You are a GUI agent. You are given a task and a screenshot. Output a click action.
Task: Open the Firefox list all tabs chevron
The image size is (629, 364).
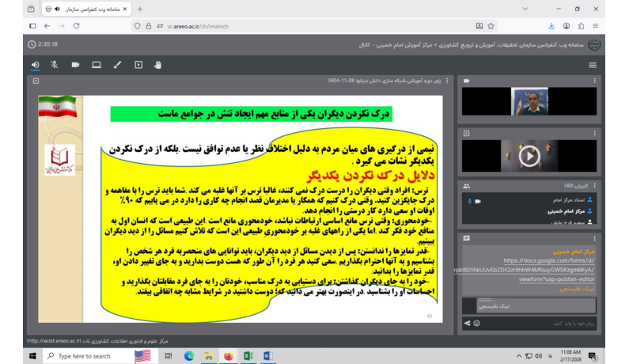pyautogui.click(x=525, y=9)
